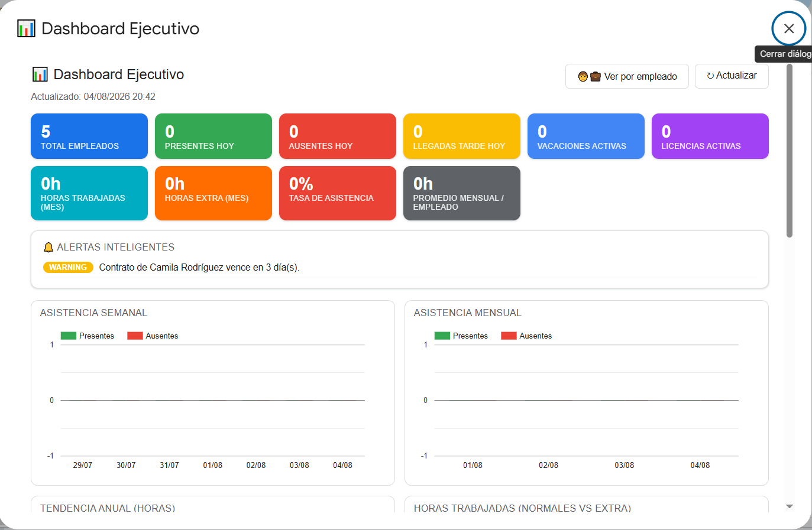Open the Presentes Hoy card
Viewport: 812px width, 530px height.
tap(213, 136)
